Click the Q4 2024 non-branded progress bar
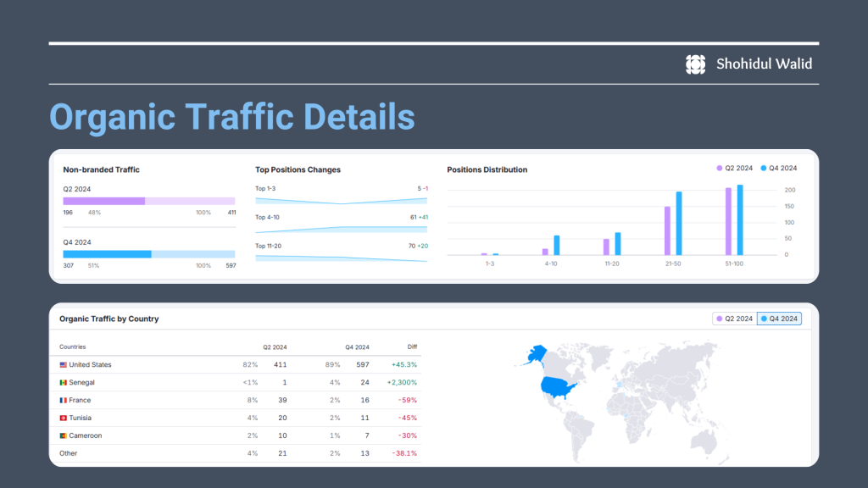Screen dimensions: 868x488 click(149, 254)
